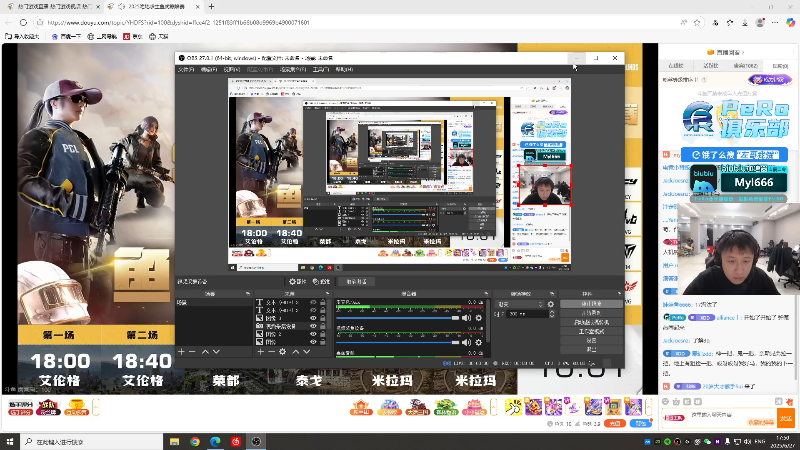Open the 直播回看 link atop the sidebar
The width and height of the screenshot is (800, 450).
pyautogui.click(x=726, y=52)
